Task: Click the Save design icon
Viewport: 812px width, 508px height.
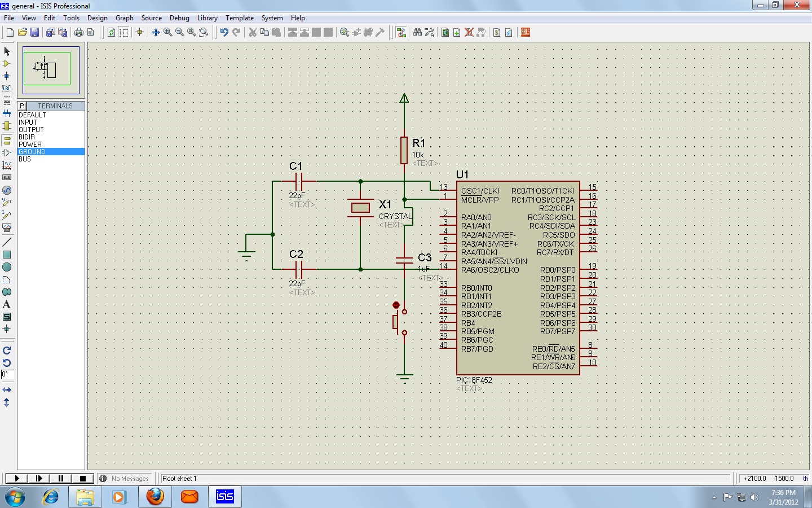Action: [34, 33]
